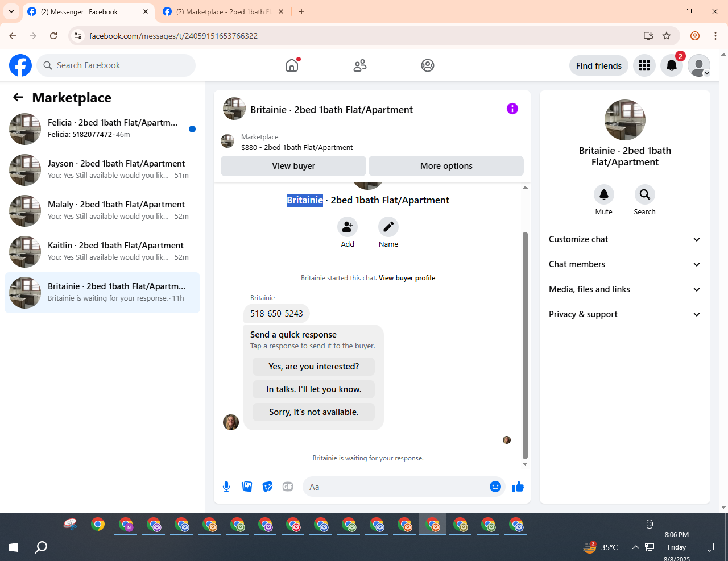Open the View buyer profile link

point(407,278)
